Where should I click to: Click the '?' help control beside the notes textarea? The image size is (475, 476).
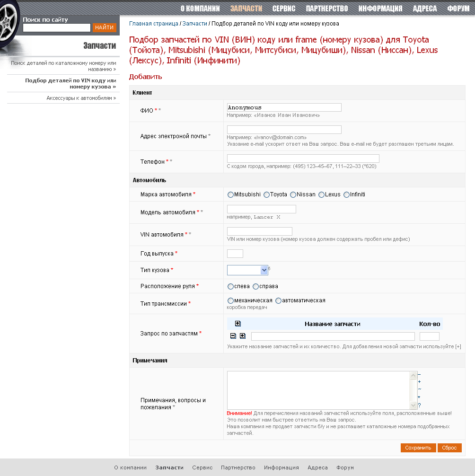coord(419,405)
